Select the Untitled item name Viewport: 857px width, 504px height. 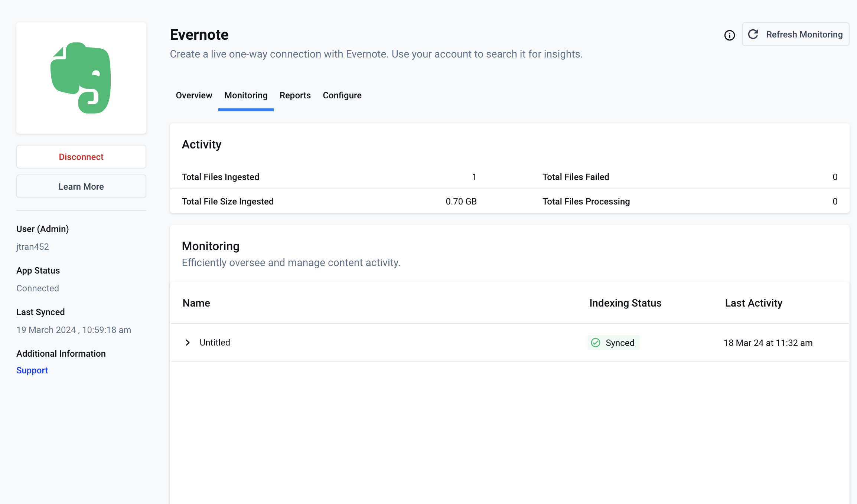click(215, 343)
